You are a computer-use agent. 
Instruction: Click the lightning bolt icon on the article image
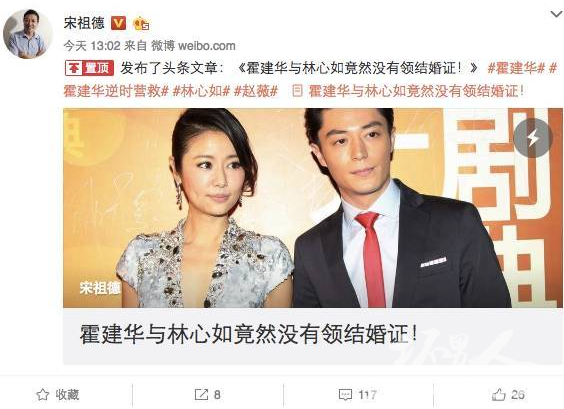click(533, 138)
